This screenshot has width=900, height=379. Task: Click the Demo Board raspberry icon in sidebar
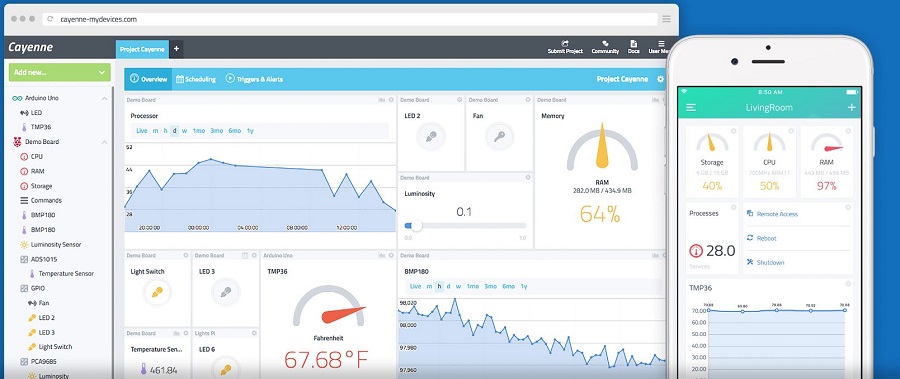click(x=17, y=142)
